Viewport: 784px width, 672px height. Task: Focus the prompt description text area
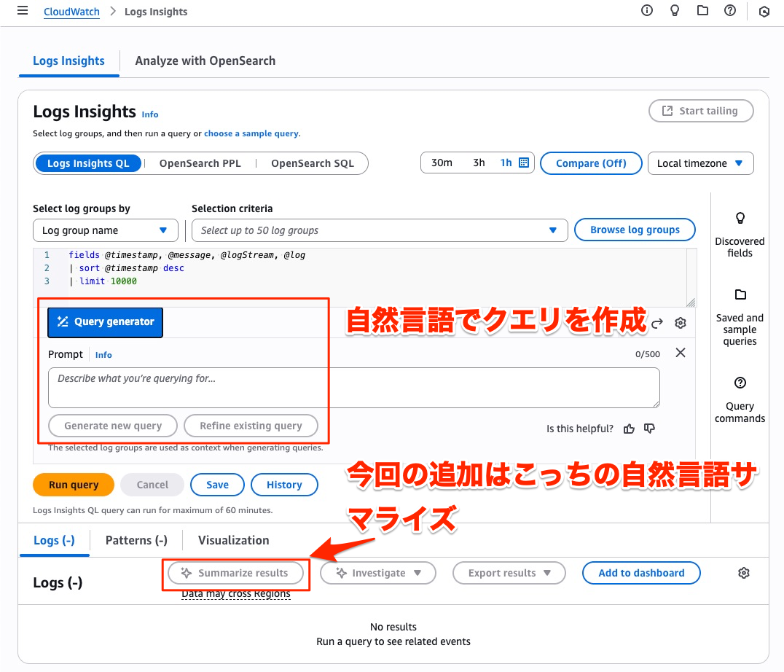(354, 388)
